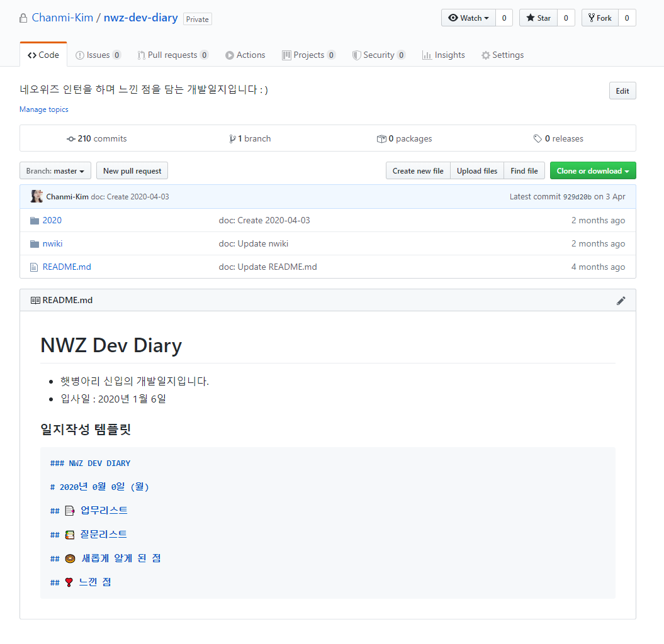Click the nwiki folder icon

tap(35, 244)
